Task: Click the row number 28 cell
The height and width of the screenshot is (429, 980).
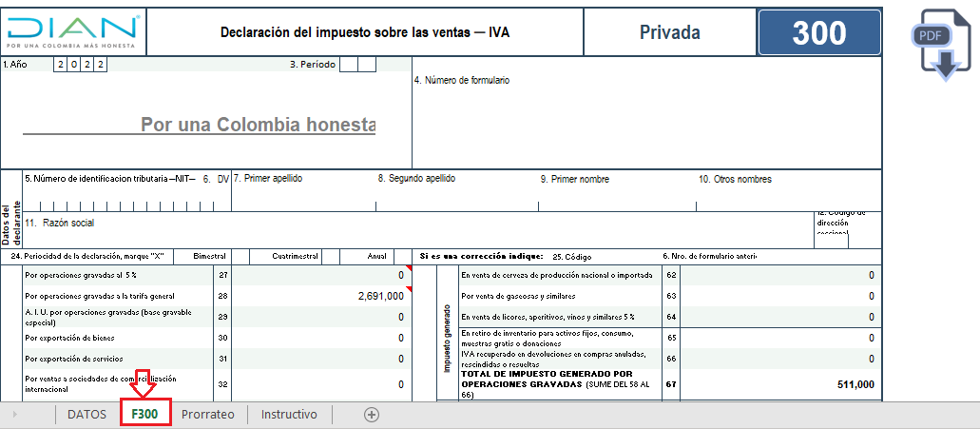Action: click(x=222, y=297)
